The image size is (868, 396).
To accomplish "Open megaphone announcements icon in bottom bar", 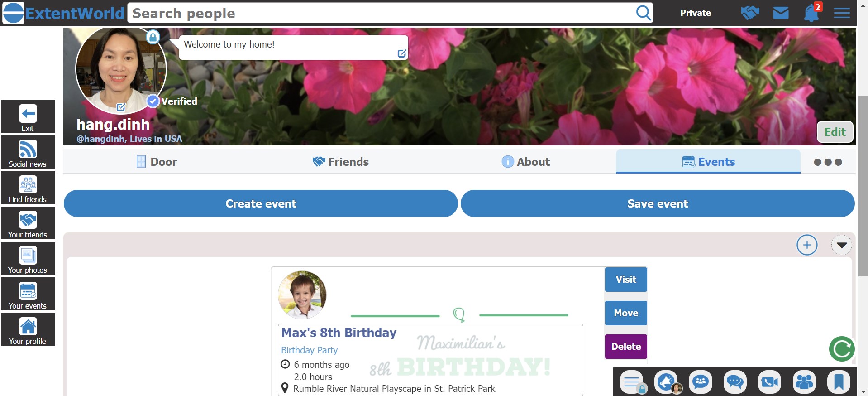I will [x=667, y=382].
